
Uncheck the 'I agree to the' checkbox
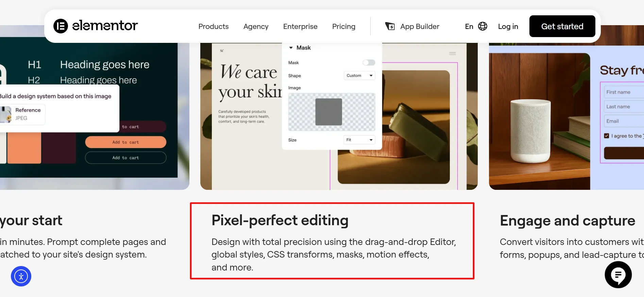click(606, 136)
